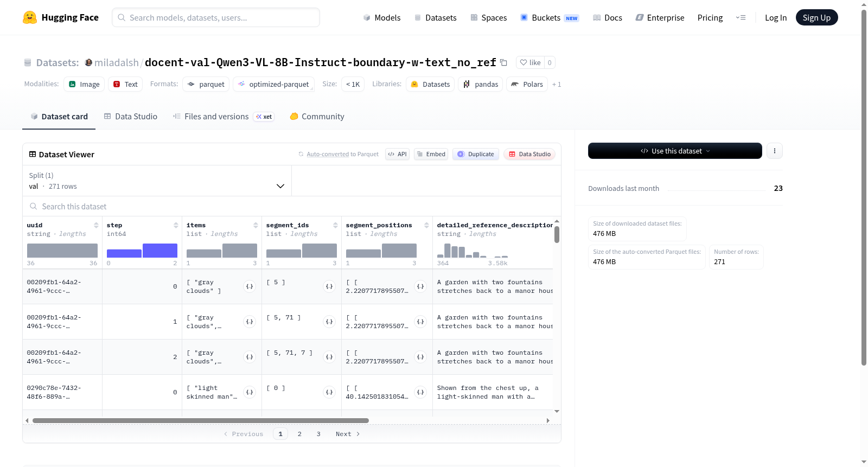Expand items JSON for first row step 0

pos(250,286)
